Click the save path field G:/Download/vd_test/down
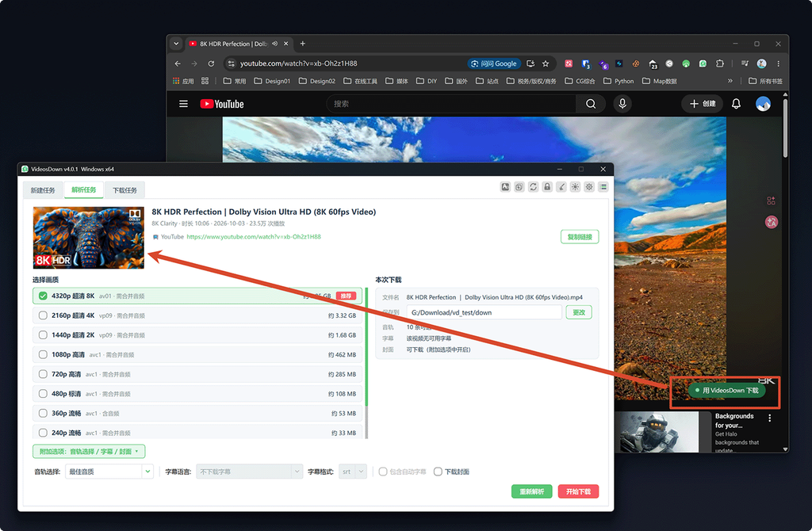 point(485,312)
